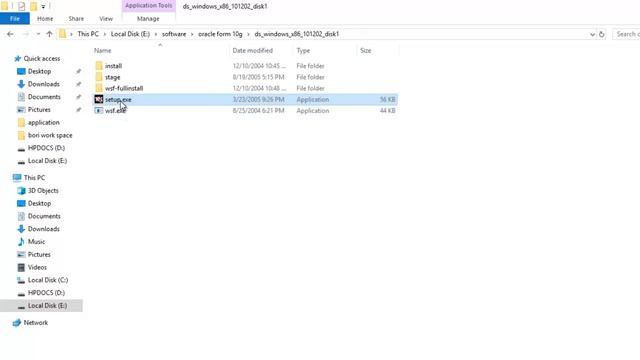Open Pictures under Quick access
Screen dimensions: 640x360
(39, 110)
